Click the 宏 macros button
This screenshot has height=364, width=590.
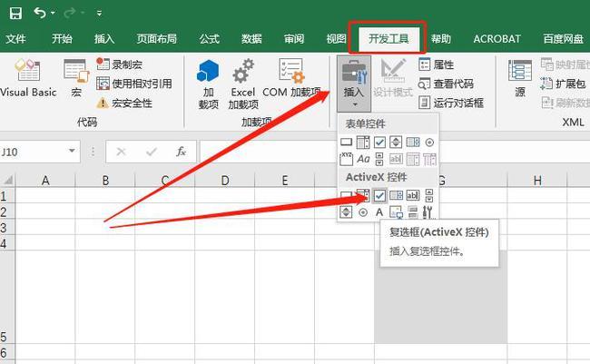pos(76,78)
